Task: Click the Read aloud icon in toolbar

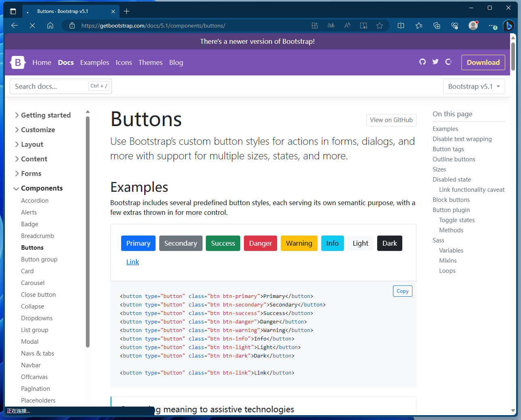Action: pyautogui.click(x=347, y=25)
